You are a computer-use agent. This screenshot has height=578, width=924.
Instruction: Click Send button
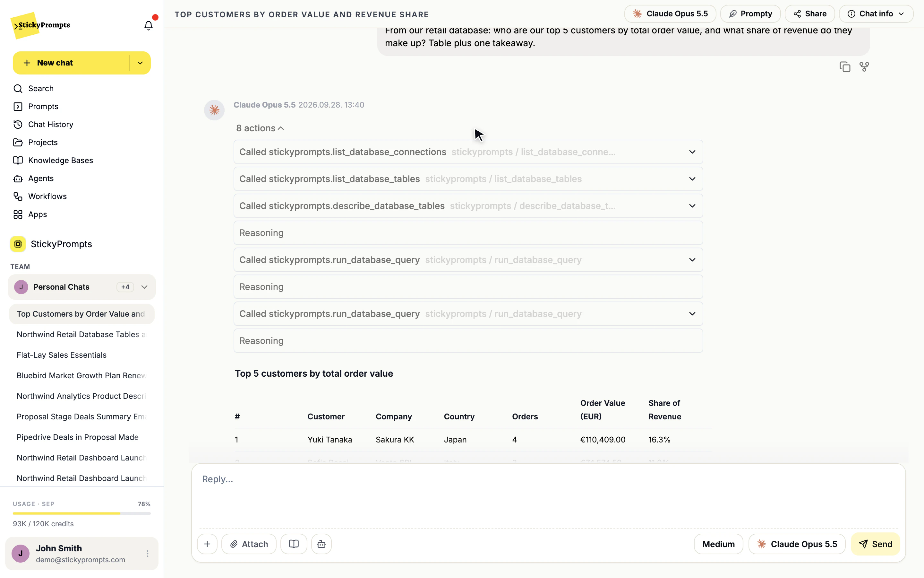[x=875, y=544]
